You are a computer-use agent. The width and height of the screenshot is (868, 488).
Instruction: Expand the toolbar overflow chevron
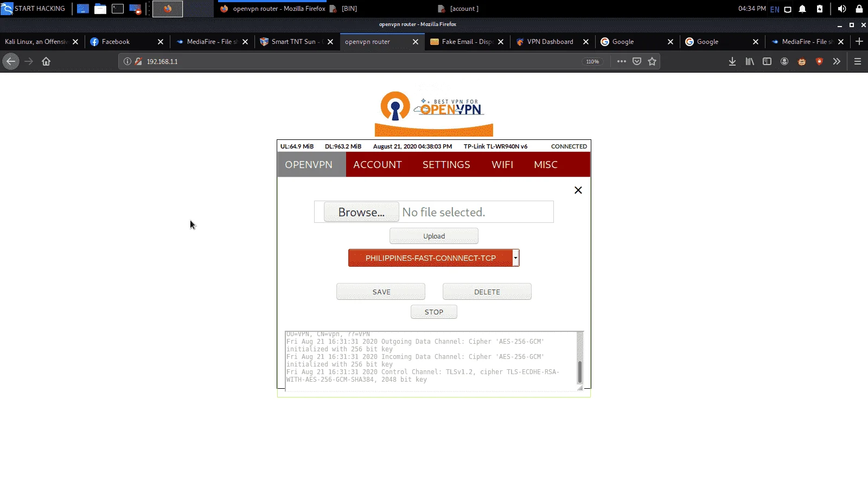[x=837, y=61]
